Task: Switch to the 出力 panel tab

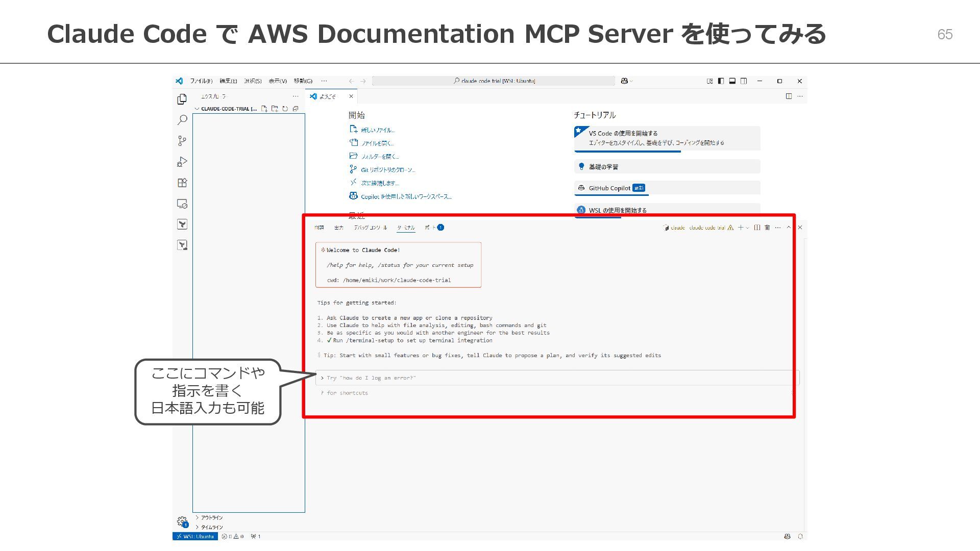Action: tap(339, 228)
